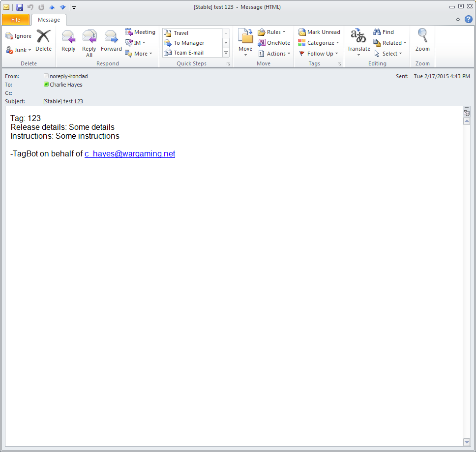The width and height of the screenshot is (476, 452).
Task: Open Outlook Help question mark icon
Action: click(x=469, y=20)
